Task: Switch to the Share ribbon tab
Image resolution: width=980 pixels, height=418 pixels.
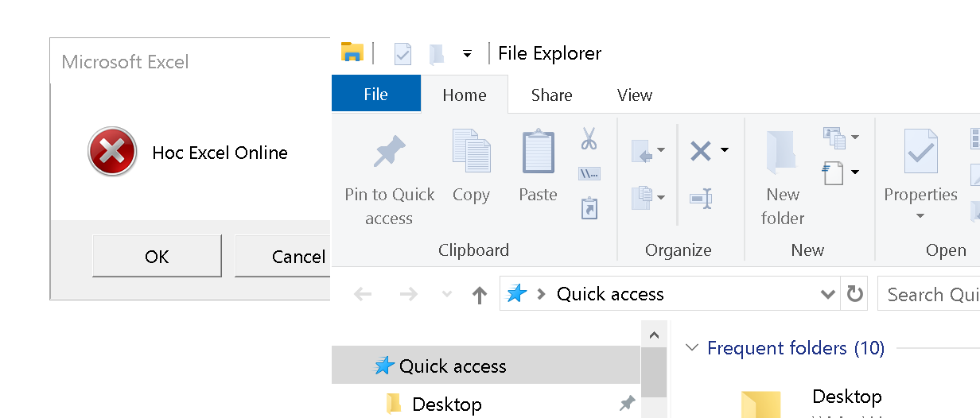Action: point(551,95)
